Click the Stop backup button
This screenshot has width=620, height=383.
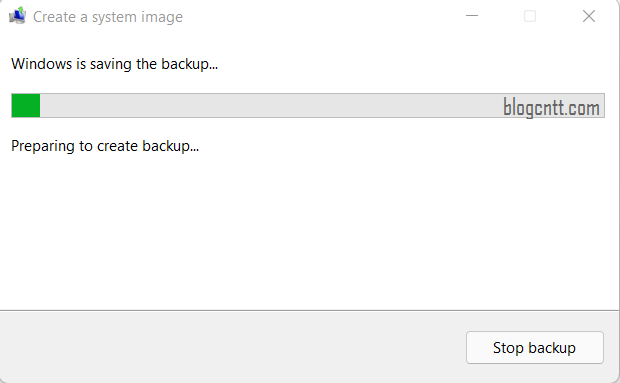(x=535, y=347)
